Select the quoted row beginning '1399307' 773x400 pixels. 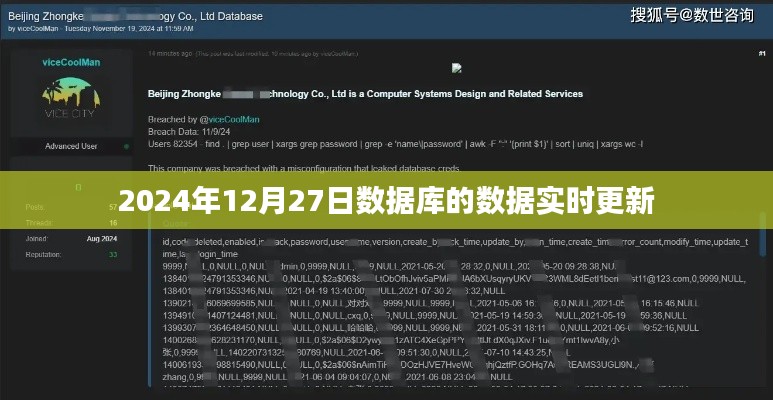click(430, 327)
